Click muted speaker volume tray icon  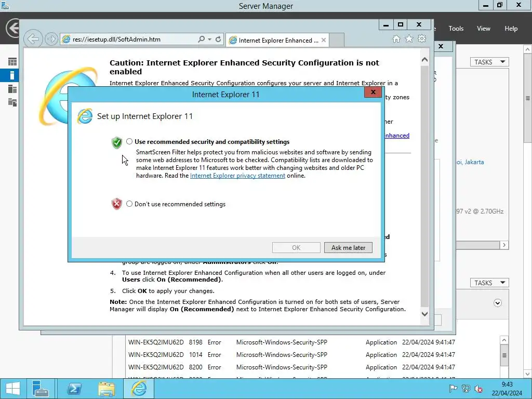(478, 389)
